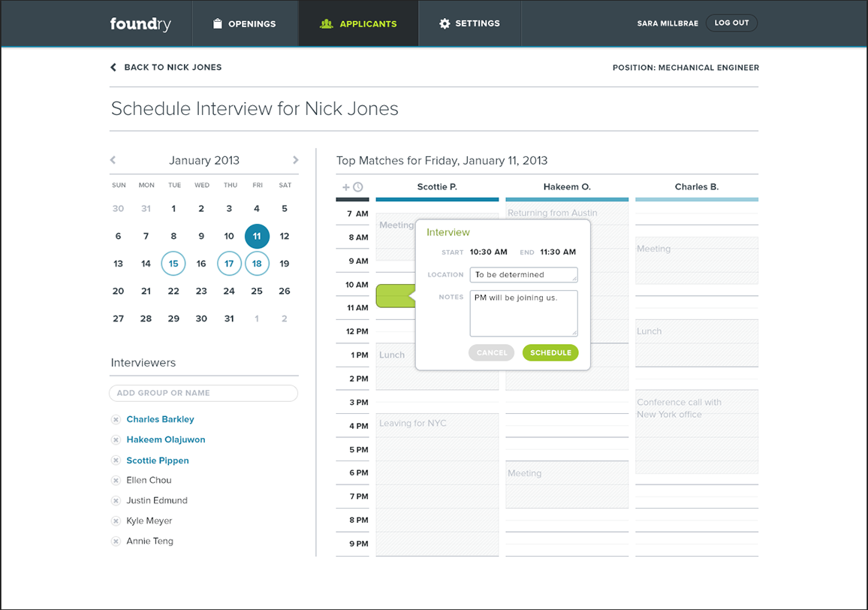Click Conference call with New York office
868x610 pixels.
tap(696, 432)
